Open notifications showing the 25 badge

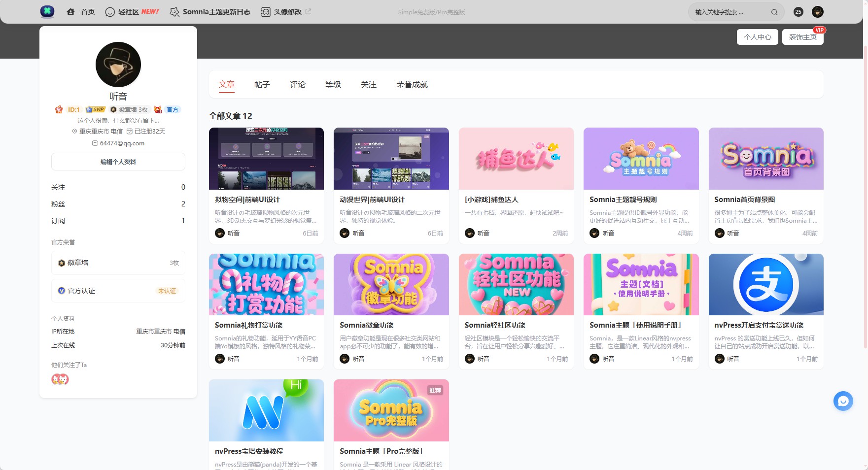[x=799, y=12]
